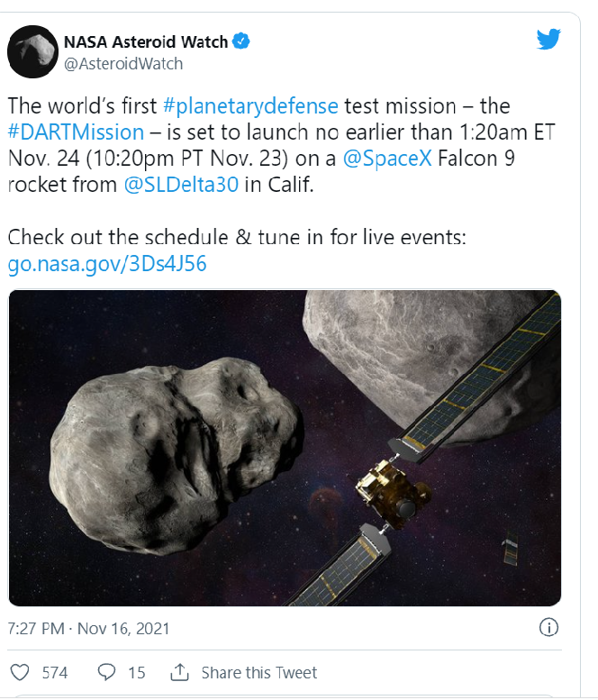598x700 pixels.
Task: Click the share arrow icon
Action: tap(179, 673)
